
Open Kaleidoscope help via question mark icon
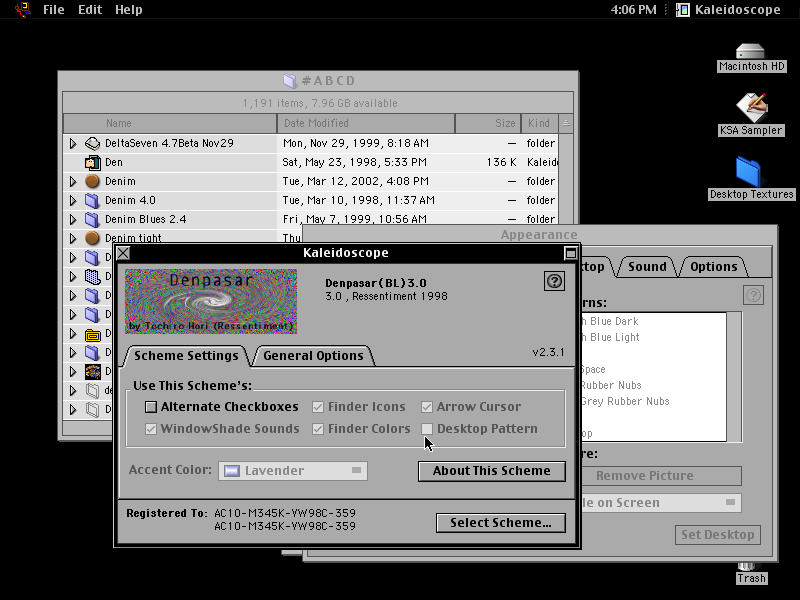coord(554,281)
